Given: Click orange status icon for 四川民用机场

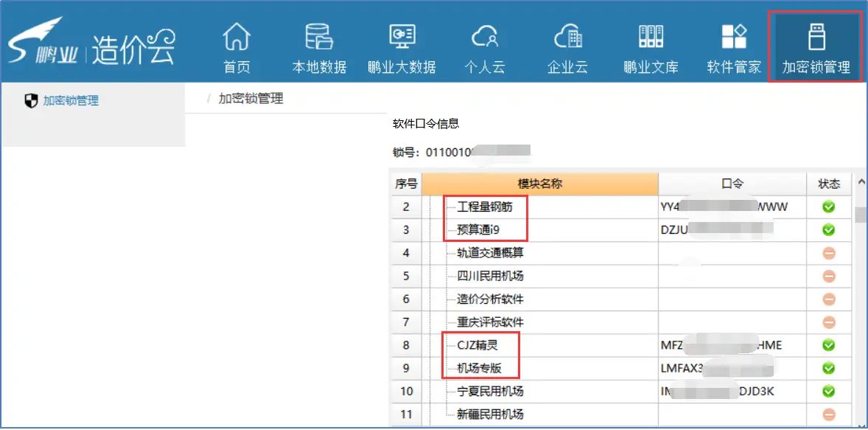Looking at the screenshot, I should click(x=829, y=276).
